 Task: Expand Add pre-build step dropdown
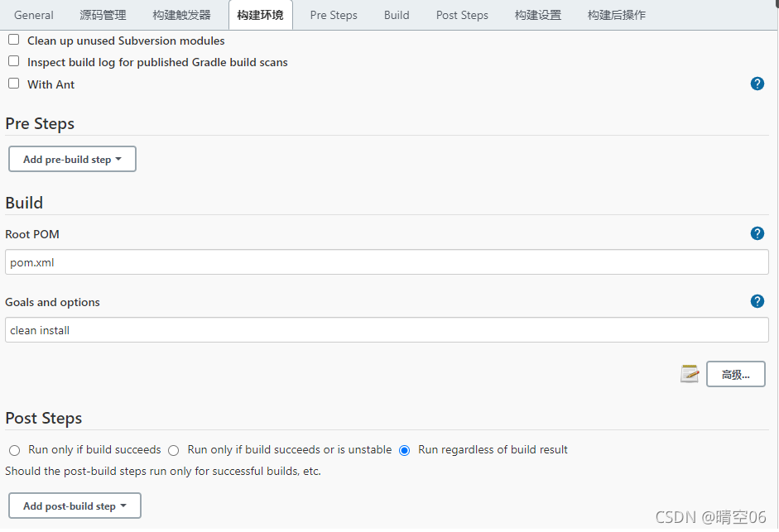pos(72,159)
